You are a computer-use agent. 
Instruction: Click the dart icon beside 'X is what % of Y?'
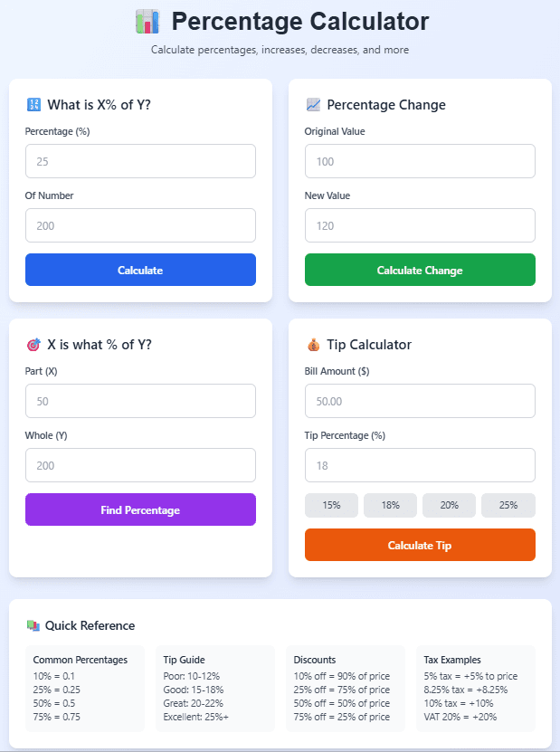click(x=33, y=345)
